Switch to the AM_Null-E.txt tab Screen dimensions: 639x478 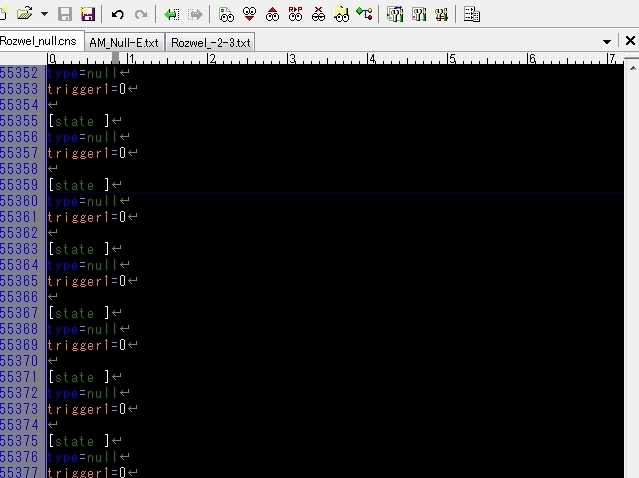point(124,43)
